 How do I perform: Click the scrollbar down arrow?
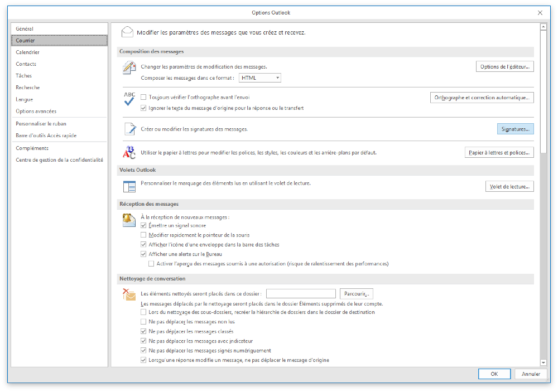[x=543, y=362]
